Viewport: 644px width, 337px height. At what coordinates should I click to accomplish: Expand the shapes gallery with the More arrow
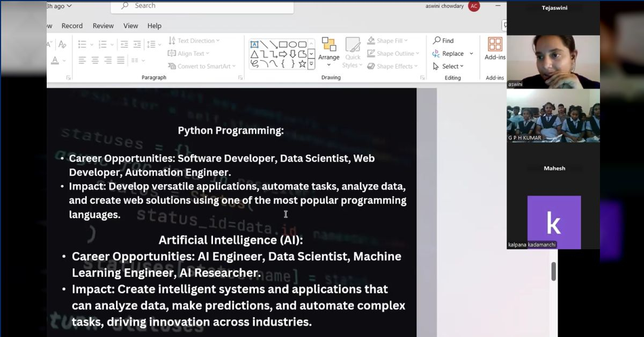[x=311, y=64]
